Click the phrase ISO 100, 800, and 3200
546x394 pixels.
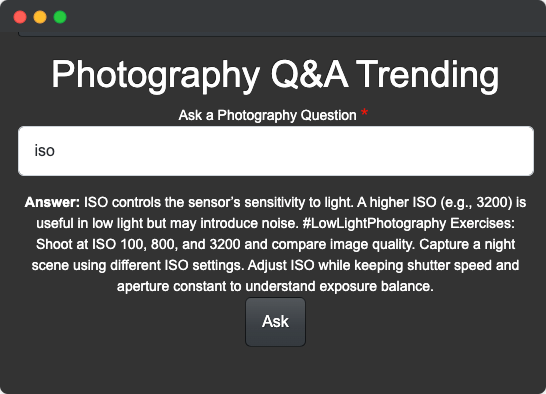(166, 244)
